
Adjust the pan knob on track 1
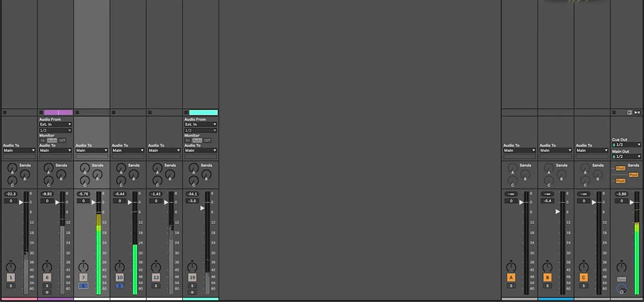[x=11, y=267]
